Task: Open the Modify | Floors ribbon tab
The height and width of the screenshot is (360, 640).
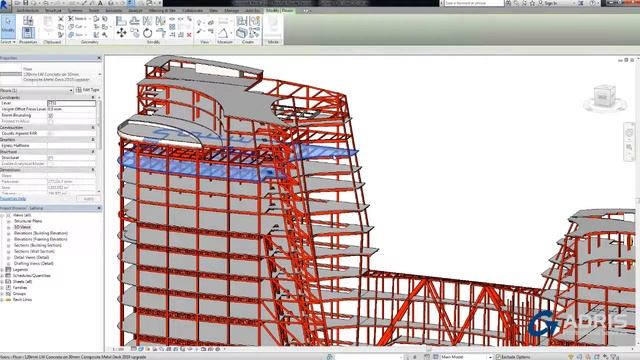Action: [280, 11]
